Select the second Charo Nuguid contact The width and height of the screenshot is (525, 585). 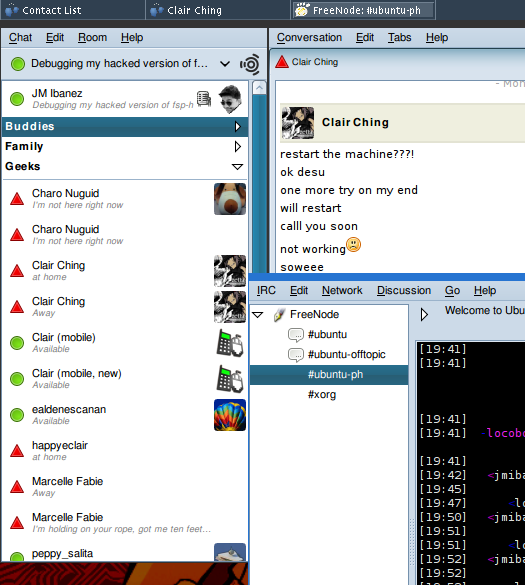point(125,235)
